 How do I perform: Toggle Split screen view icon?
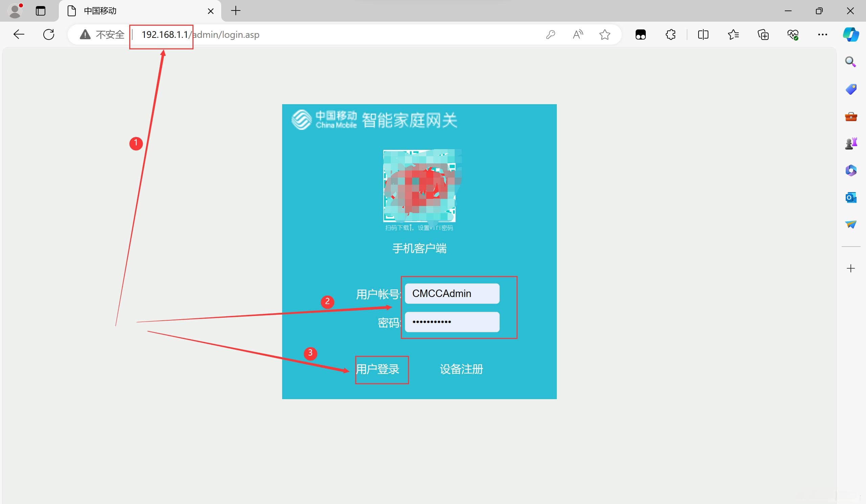click(703, 35)
